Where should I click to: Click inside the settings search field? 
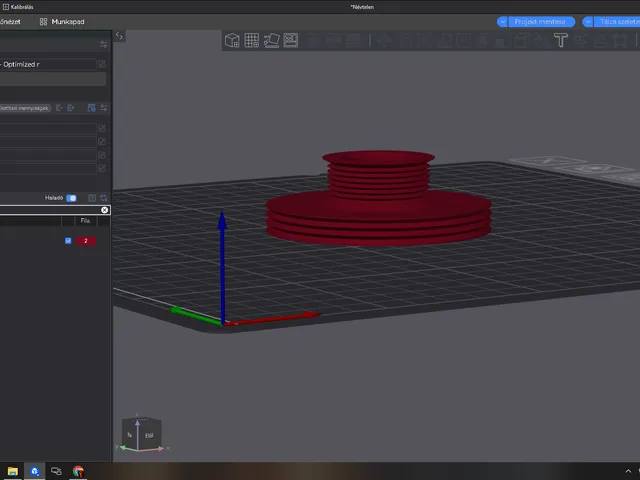pos(49,210)
